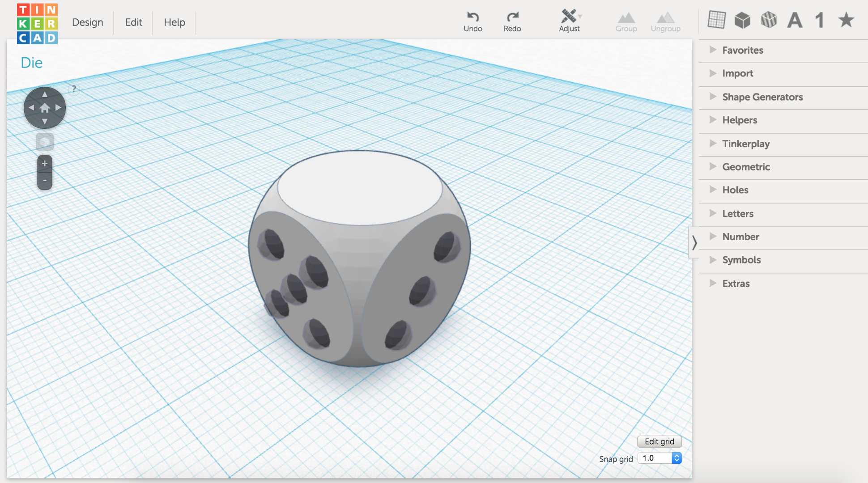
Task: Click the Adjust toolbar icon
Action: [569, 20]
